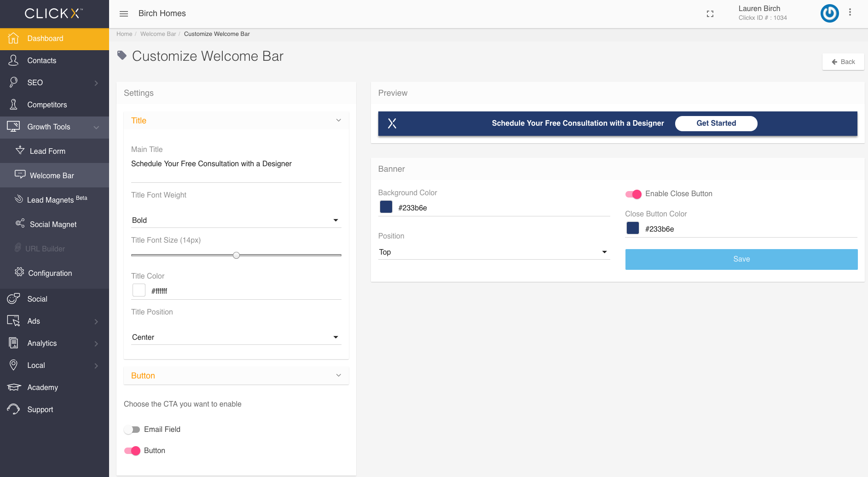Click the Lauren Birch account name
The height and width of the screenshot is (477, 868).
(759, 8)
